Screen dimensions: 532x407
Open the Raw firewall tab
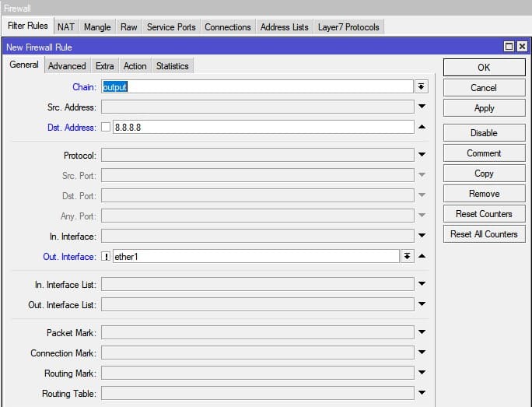click(x=129, y=27)
